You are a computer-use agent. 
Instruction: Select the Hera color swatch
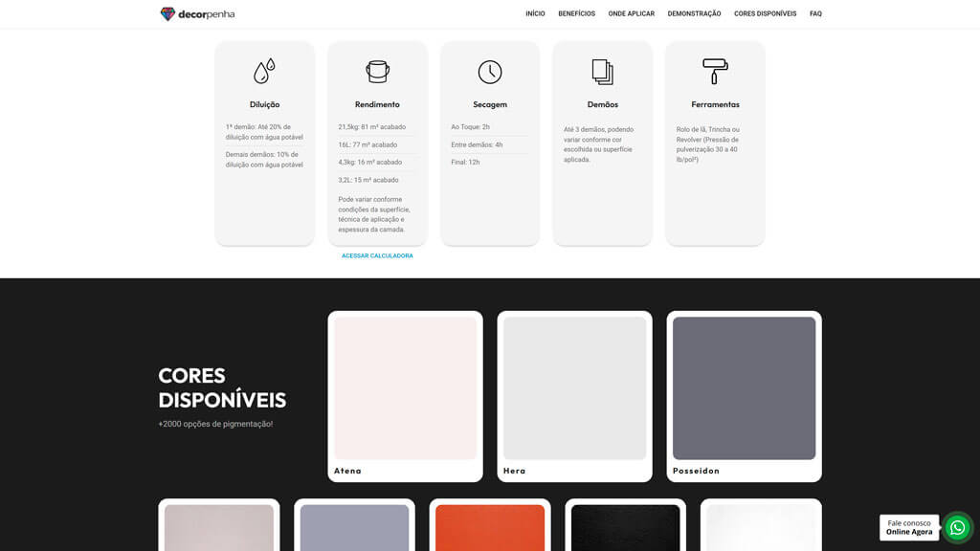tap(574, 388)
